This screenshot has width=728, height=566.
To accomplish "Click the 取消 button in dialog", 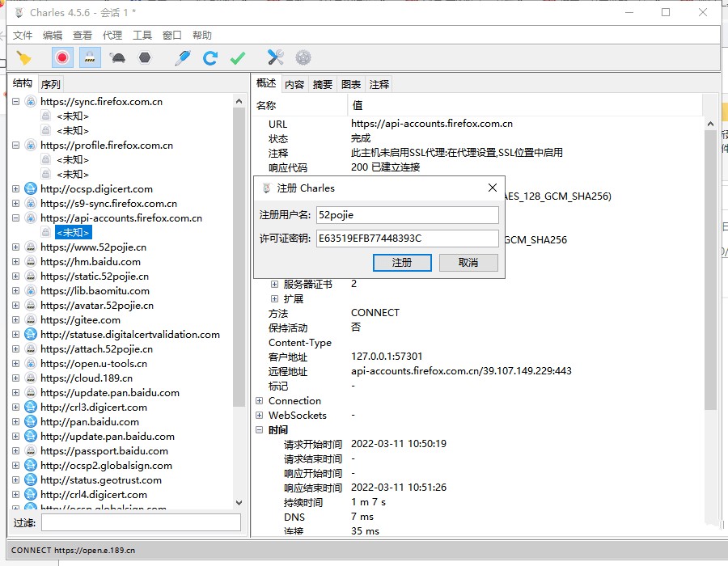I will [468, 263].
